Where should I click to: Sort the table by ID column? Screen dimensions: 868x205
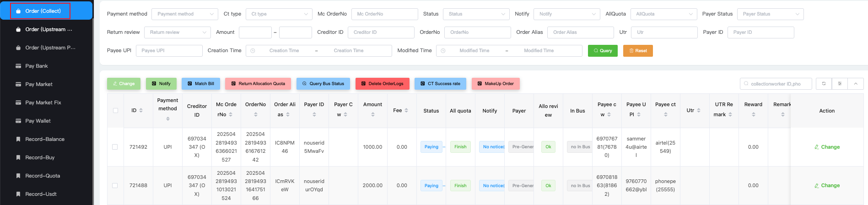(x=141, y=111)
